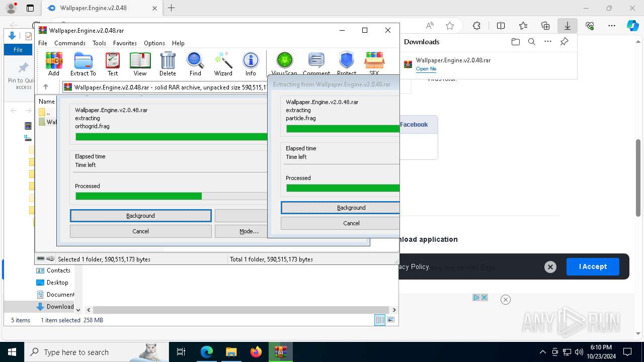Click Cancel button in left extraction dialog
This screenshot has width=644, height=362.
tap(141, 231)
